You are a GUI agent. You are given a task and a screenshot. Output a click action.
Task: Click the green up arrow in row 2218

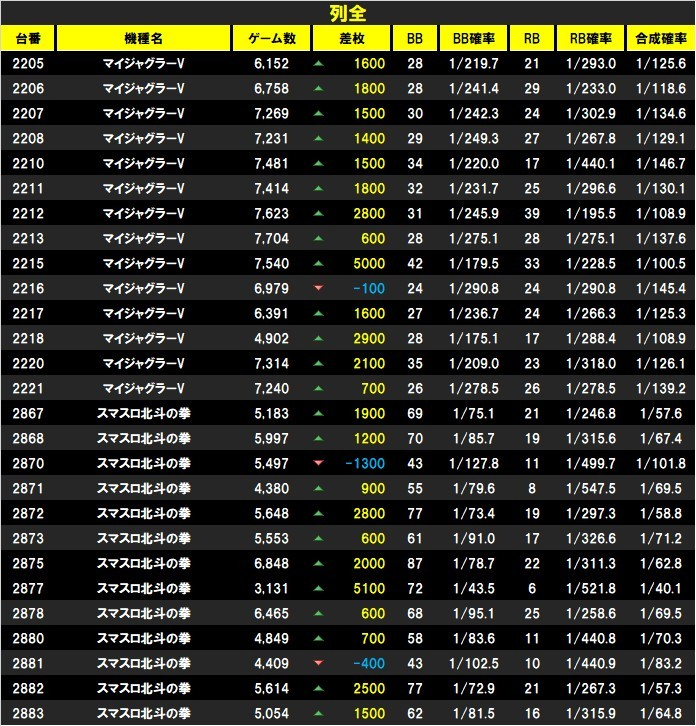[318, 338]
